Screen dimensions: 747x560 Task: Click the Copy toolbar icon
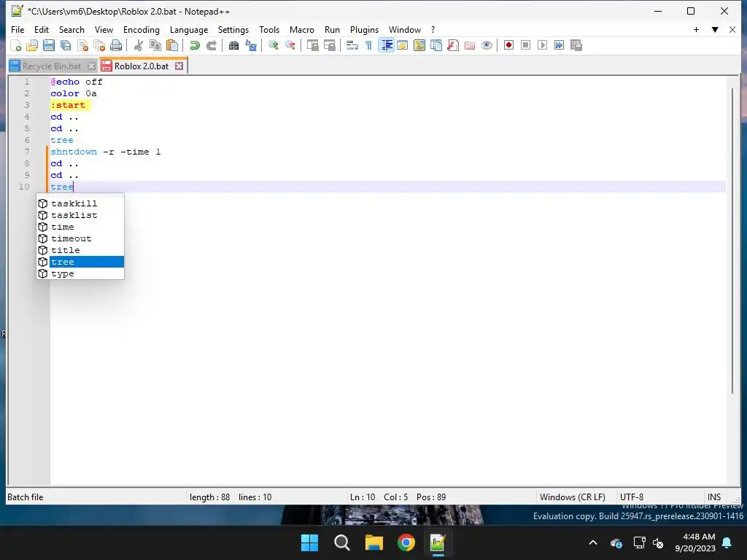click(x=155, y=45)
